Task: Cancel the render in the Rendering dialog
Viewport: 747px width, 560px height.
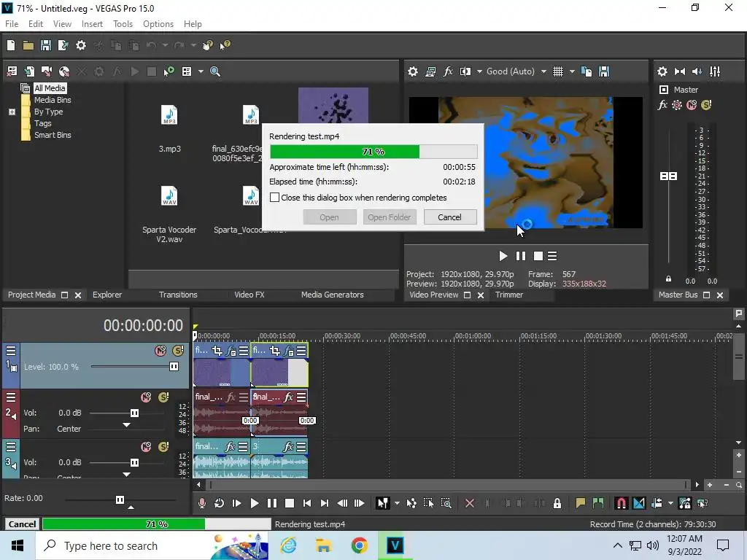Action: (449, 217)
